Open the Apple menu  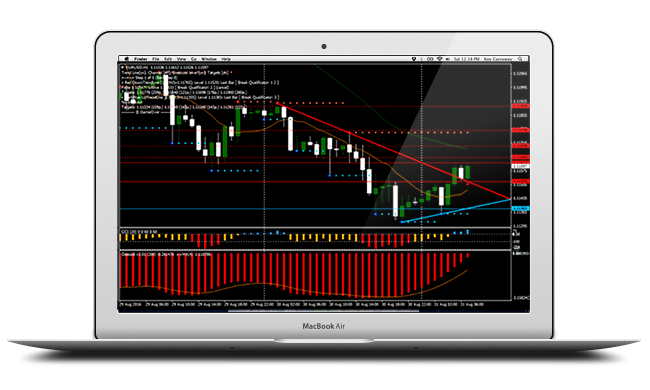click(127, 59)
